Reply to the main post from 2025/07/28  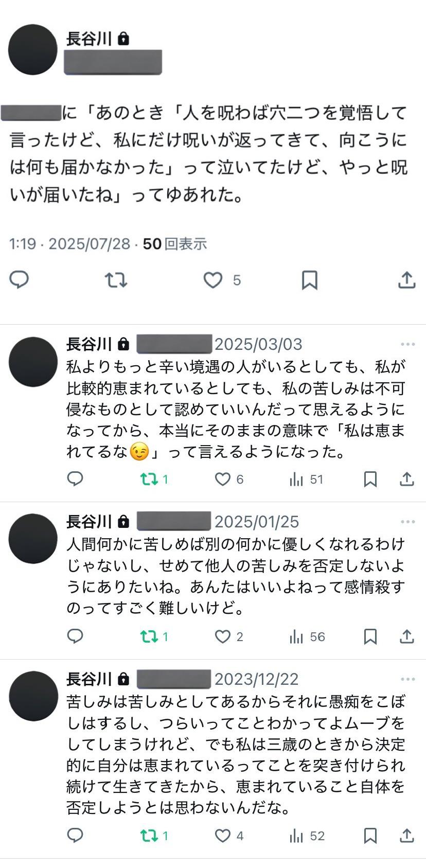[20, 280]
